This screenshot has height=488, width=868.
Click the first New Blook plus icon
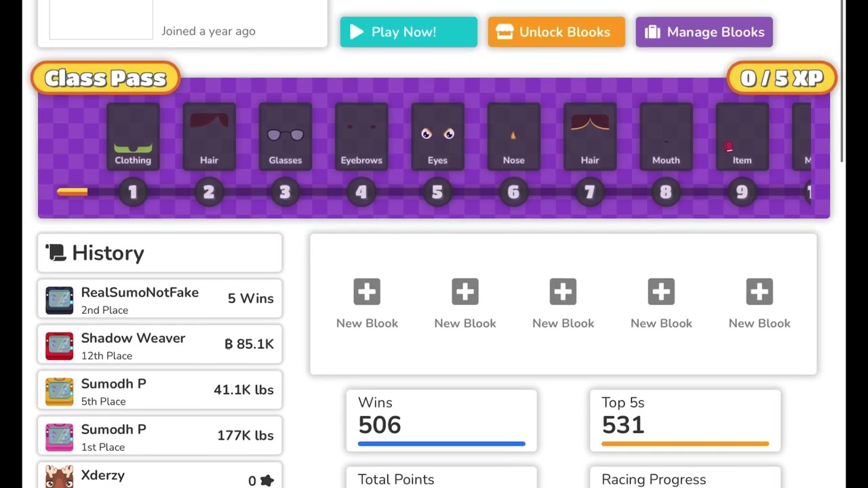click(367, 292)
